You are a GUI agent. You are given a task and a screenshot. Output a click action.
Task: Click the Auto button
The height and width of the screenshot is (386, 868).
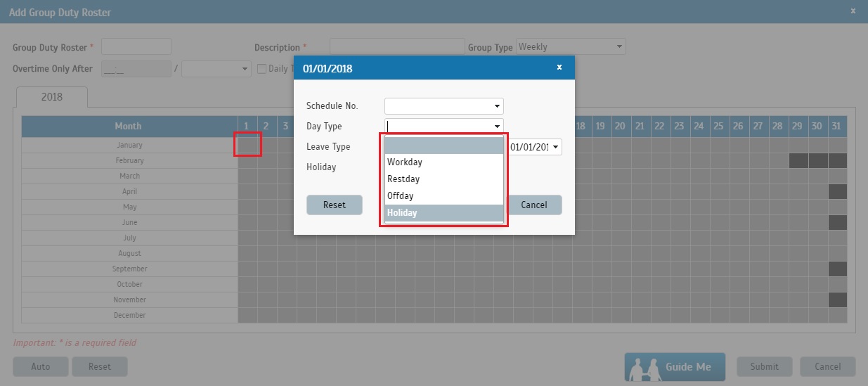[x=41, y=366]
